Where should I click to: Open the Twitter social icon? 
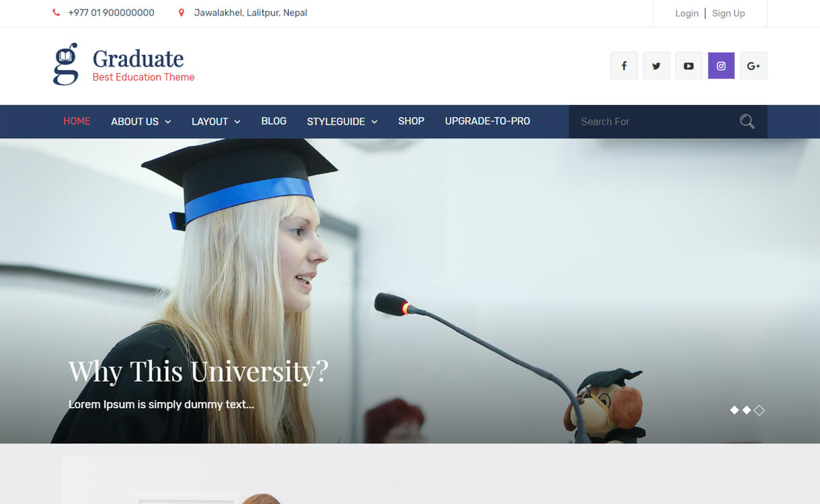click(656, 66)
